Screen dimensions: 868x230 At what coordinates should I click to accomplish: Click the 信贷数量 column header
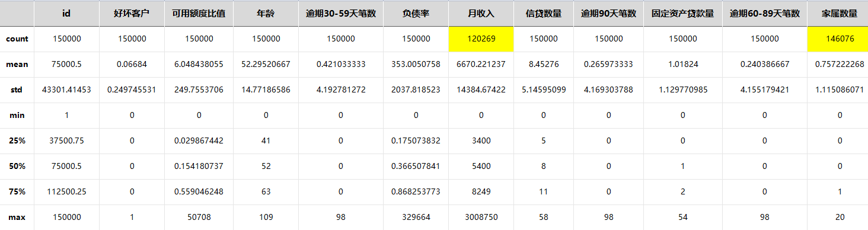(543, 13)
